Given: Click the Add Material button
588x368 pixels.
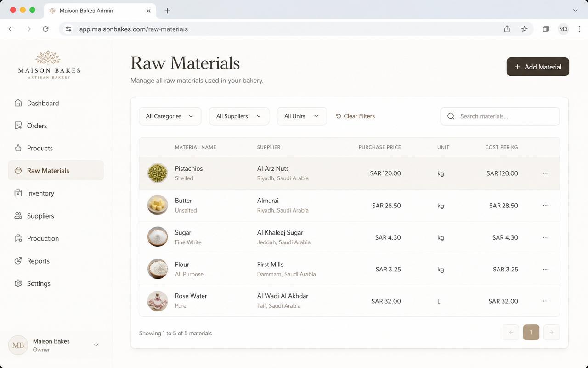Looking at the screenshot, I should click(537, 67).
